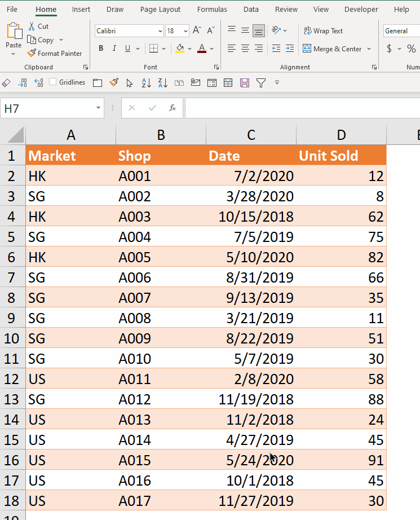Screen dimensions: 420x520
Task: Toggle Bold formatting
Action: 101,49
